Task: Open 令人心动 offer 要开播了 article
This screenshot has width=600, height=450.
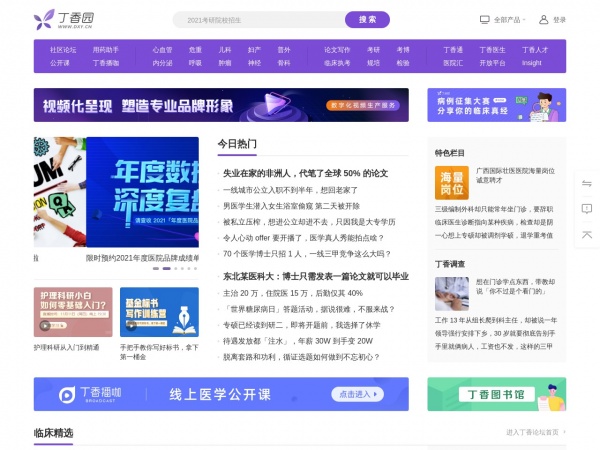Action: (303, 238)
